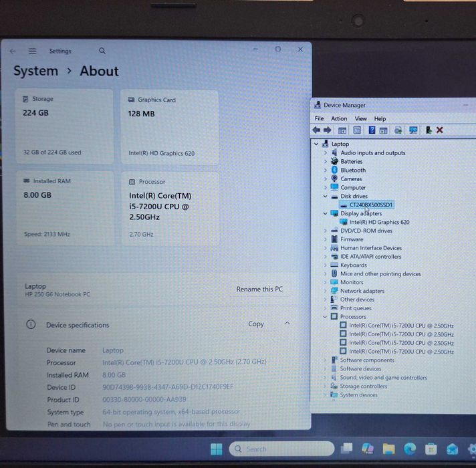Click the Installed RAM 8.00 GB card

coord(65,208)
